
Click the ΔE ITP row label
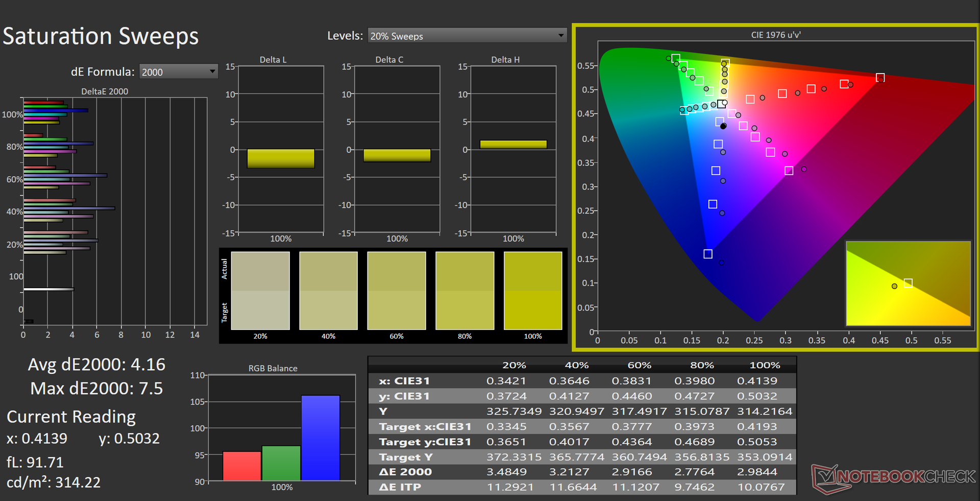(x=400, y=487)
